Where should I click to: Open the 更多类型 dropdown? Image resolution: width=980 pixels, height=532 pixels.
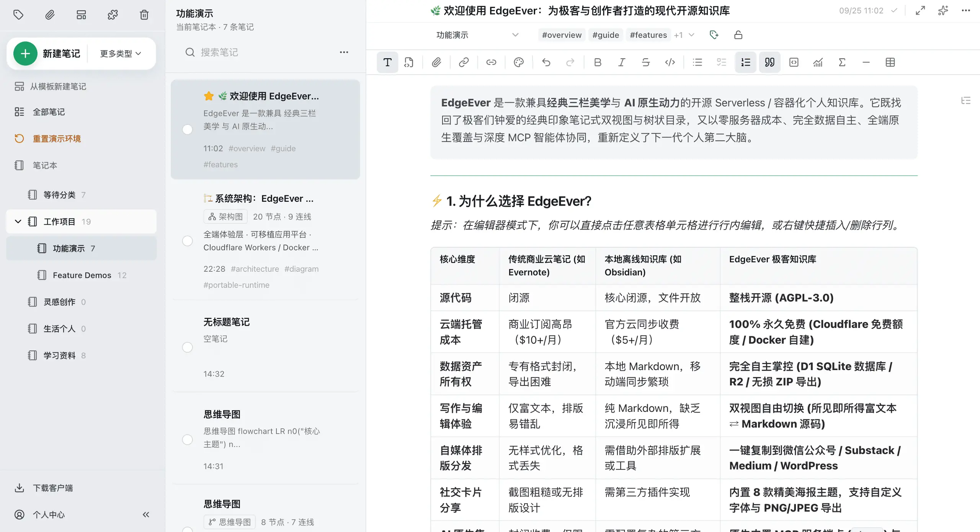[121, 54]
